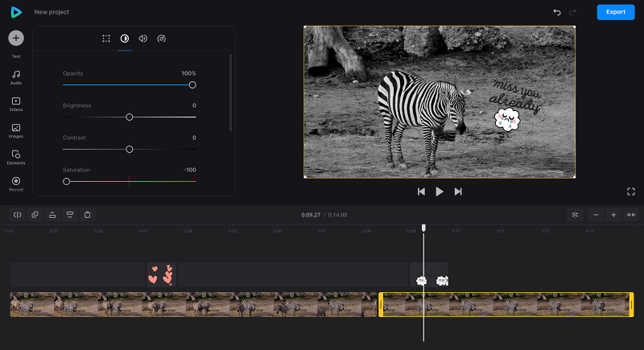Image resolution: width=644 pixels, height=350 pixels.
Task: Move the clip layer down
Action: (x=70, y=215)
